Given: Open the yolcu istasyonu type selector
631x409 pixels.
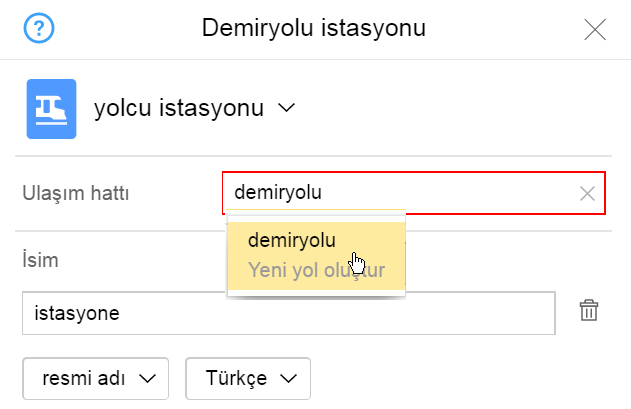Looking at the screenshot, I should [x=180, y=107].
